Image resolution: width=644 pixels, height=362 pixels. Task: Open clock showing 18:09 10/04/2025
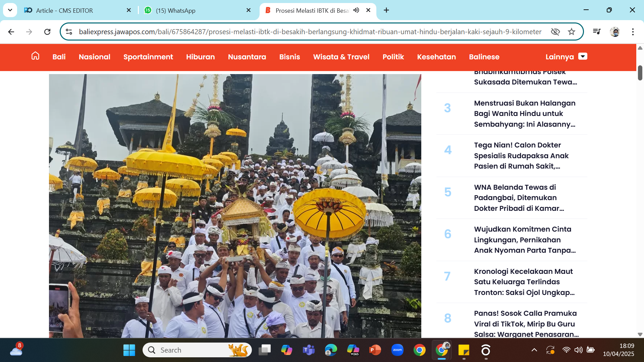[x=619, y=350]
